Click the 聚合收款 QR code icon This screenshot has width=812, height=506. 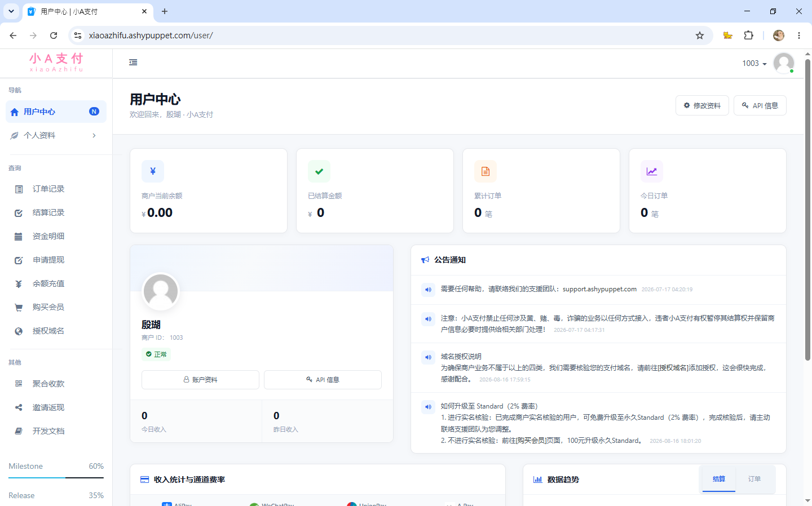19,384
